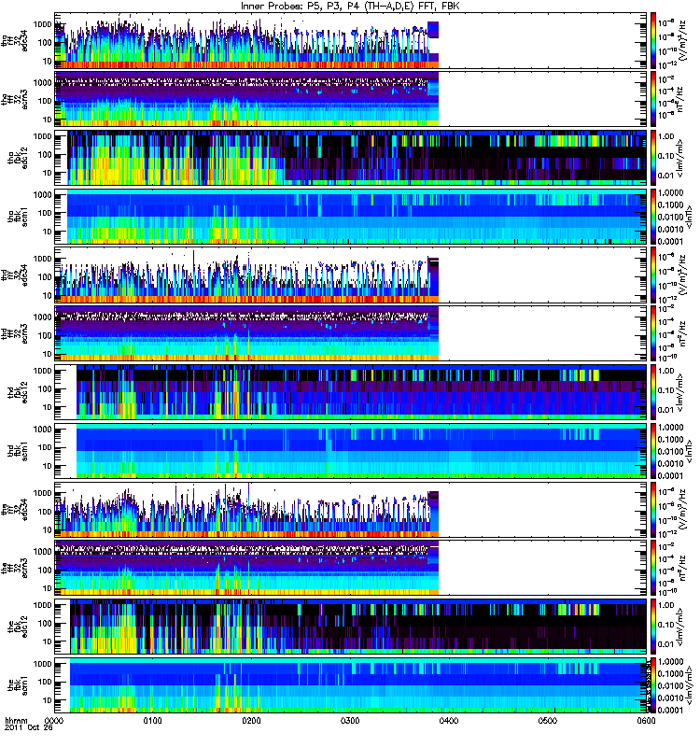
Task: Click the 'tha fbk edc12' filter bank panel
Action: point(351,158)
